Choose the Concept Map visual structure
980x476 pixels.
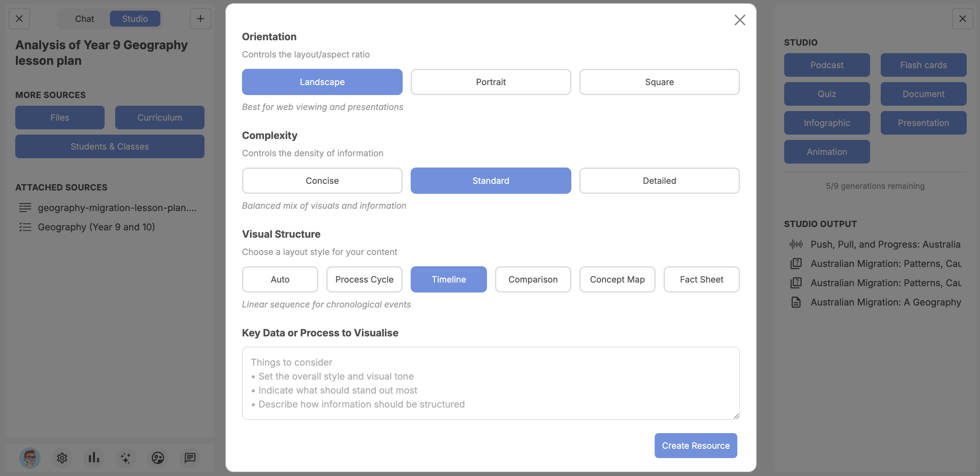[617, 279]
